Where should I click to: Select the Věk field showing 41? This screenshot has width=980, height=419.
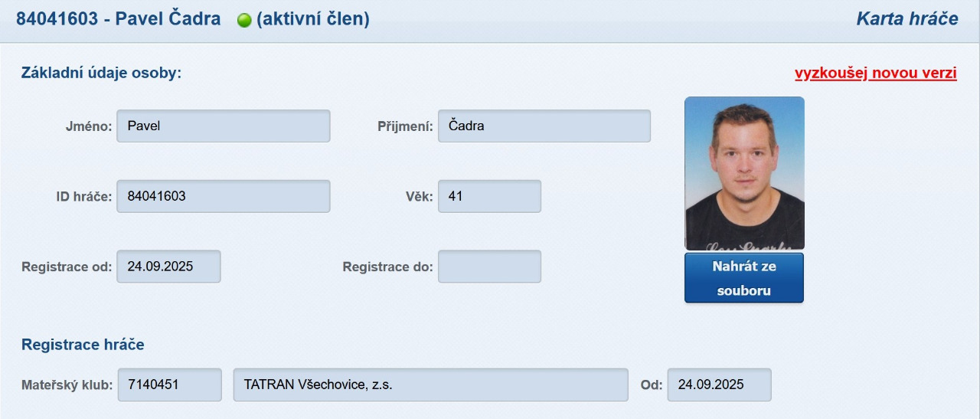pos(489,196)
